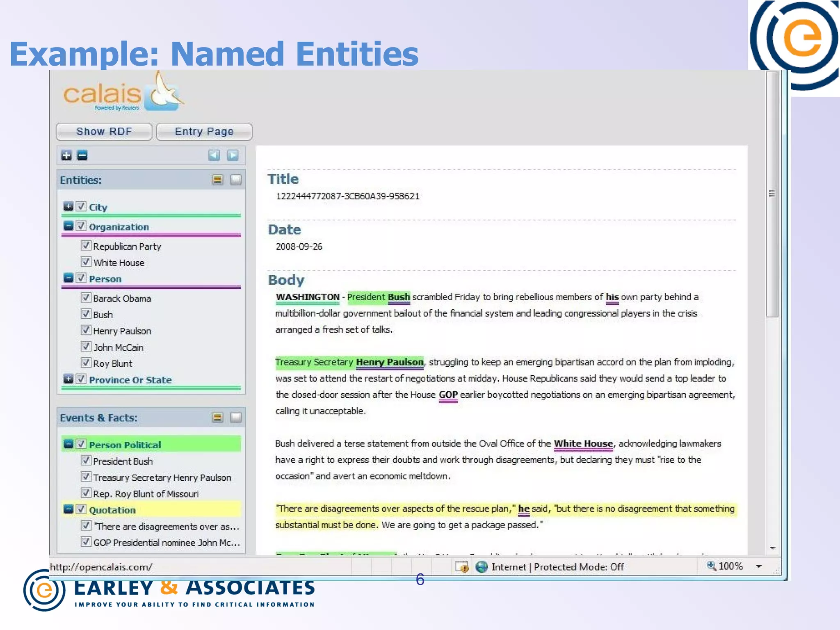This screenshot has height=630, width=840.
Task: Collapse the Quotation group
Action: tap(68, 509)
